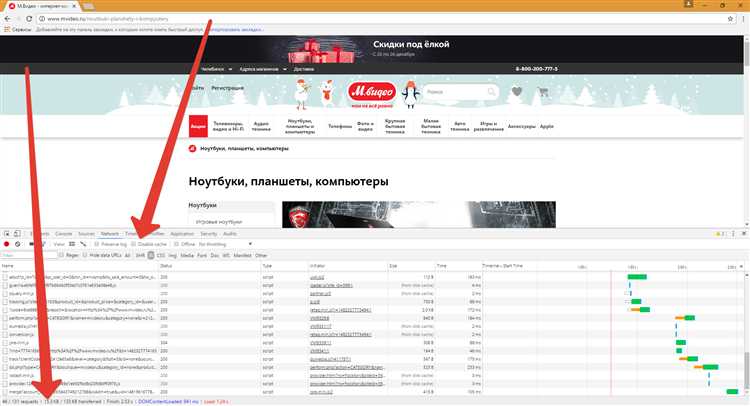Close the DevTools panel
Viewport: 750px width, 406px height.
point(744,233)
